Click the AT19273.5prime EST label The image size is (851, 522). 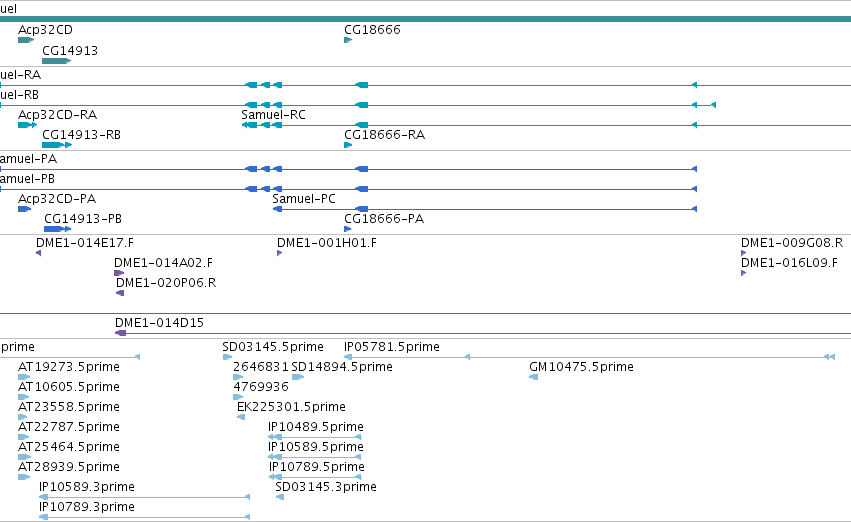tap(69, 367)
